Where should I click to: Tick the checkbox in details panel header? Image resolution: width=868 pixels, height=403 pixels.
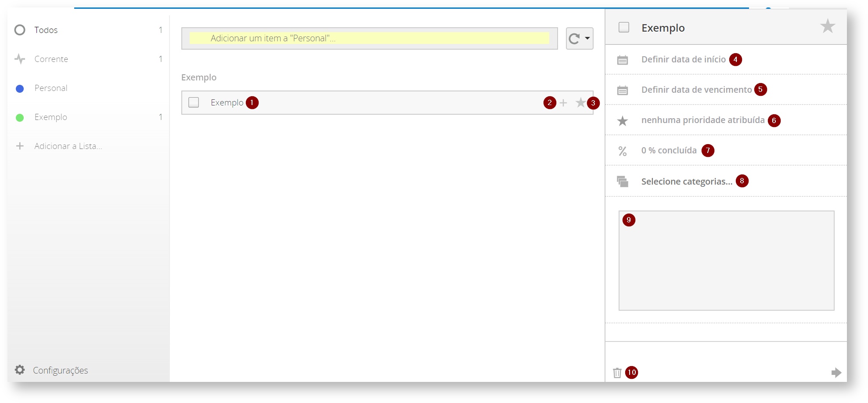[623, 28]
